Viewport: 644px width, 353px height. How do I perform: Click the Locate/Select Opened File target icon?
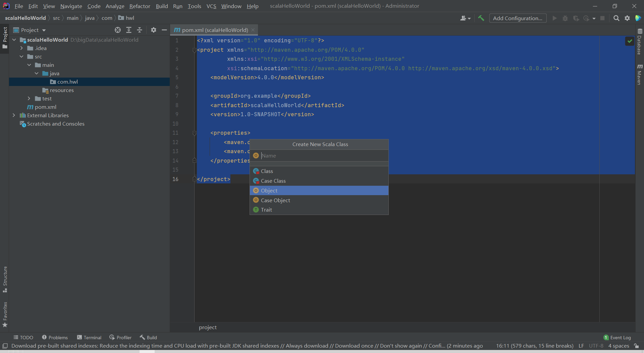point(118,30)
